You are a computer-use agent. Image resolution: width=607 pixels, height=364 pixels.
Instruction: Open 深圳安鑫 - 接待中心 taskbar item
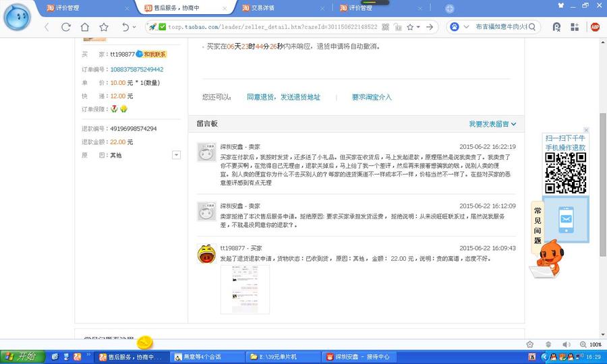[359, 357]
